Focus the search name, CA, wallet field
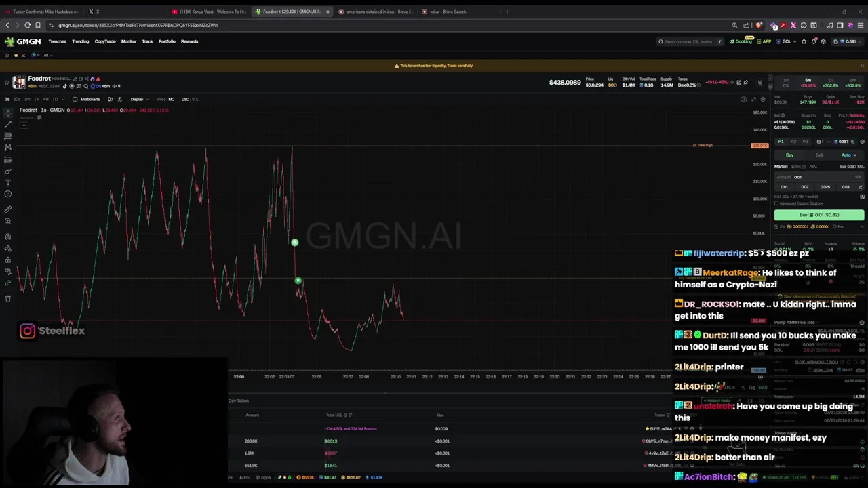The height and width of the screenshot is (488, 868). point(689,41)
